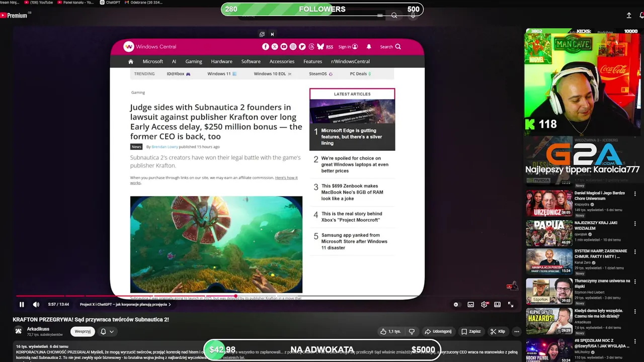Like the video showing 1,1 tys.

click(390, 331)
